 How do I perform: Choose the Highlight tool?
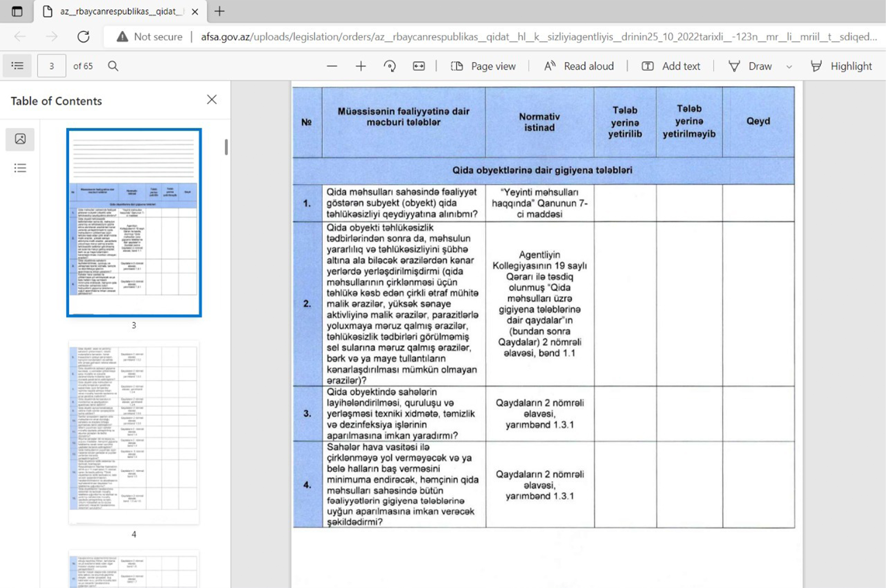(841, 66)
